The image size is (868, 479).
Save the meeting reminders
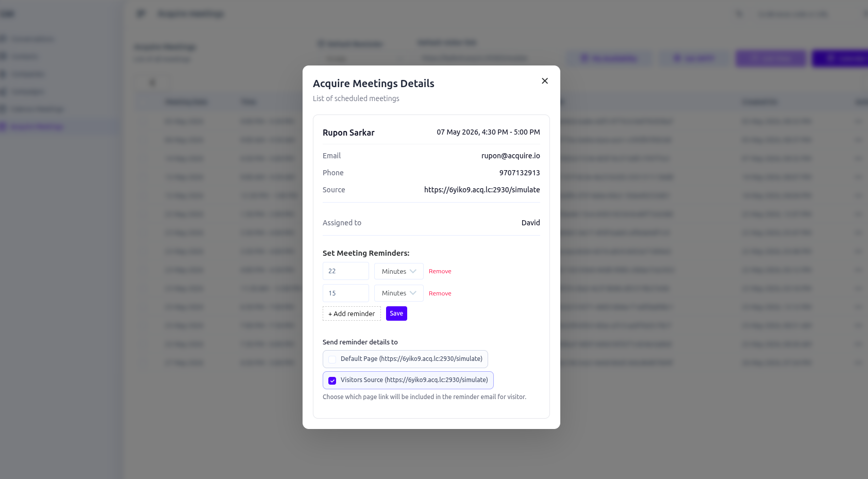click(x=396, y=313)
